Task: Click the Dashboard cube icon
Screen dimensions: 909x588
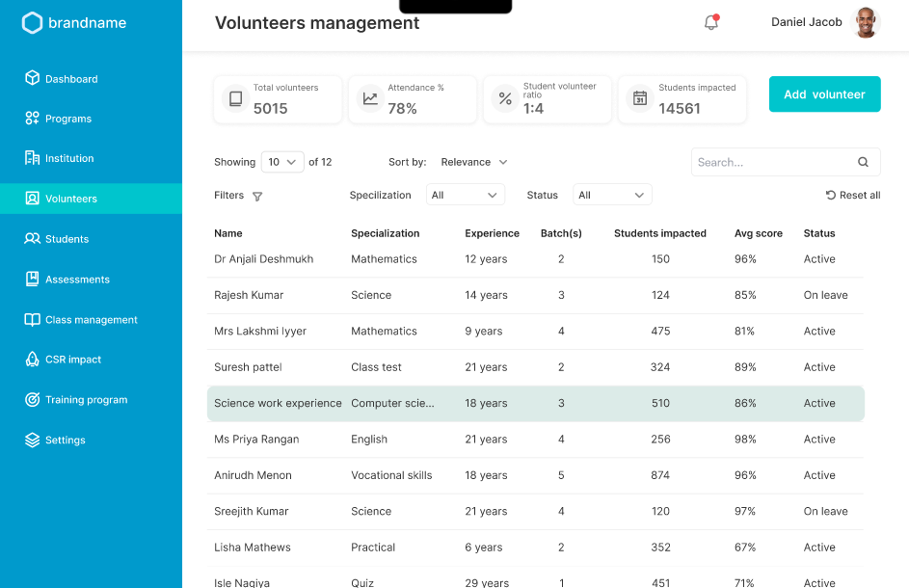Action: coord(33,78)
